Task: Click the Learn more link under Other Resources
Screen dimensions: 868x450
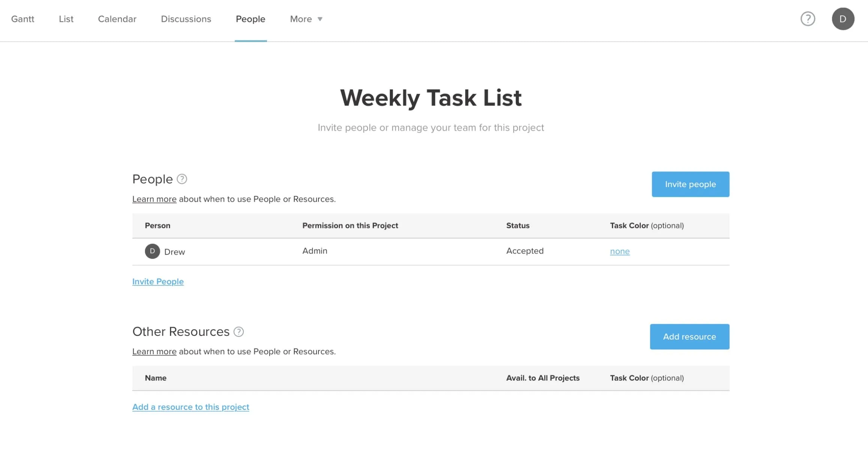Action: (x=154, y=351)
